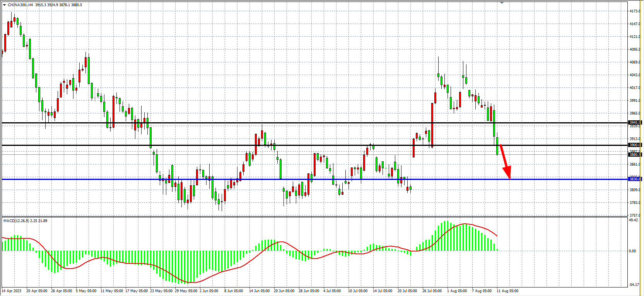644x296 pixels.
Task: Click the chart shift triangle marker at top
Action: (502, 3)
